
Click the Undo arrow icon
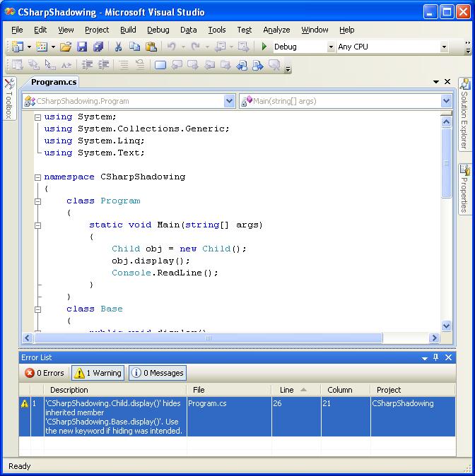tap(172, 47)
